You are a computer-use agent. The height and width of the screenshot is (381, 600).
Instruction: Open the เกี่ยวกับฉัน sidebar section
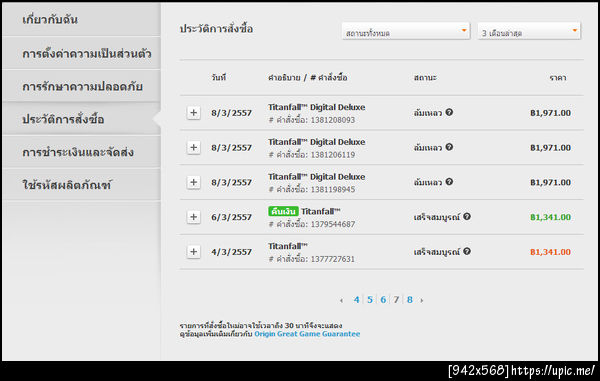pos(81,19)
